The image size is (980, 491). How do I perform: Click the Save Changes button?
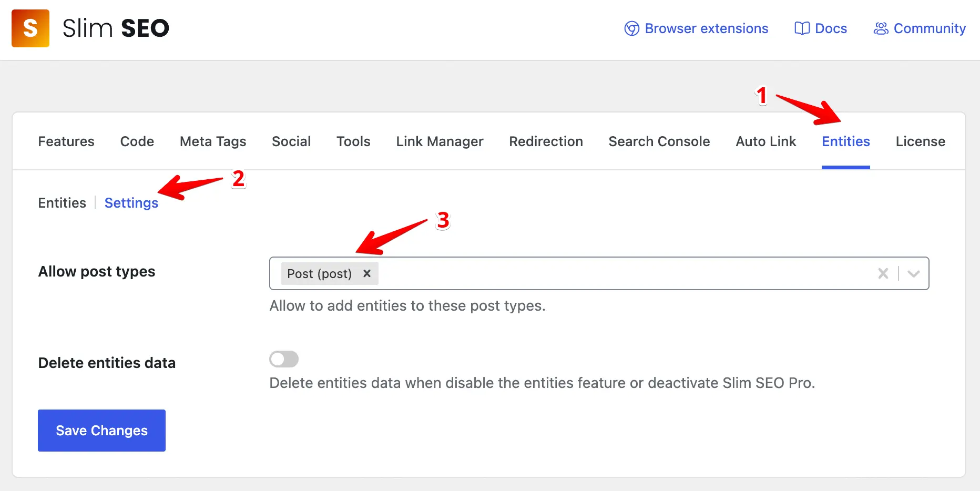pyautogui.click(x=101, y=431)
